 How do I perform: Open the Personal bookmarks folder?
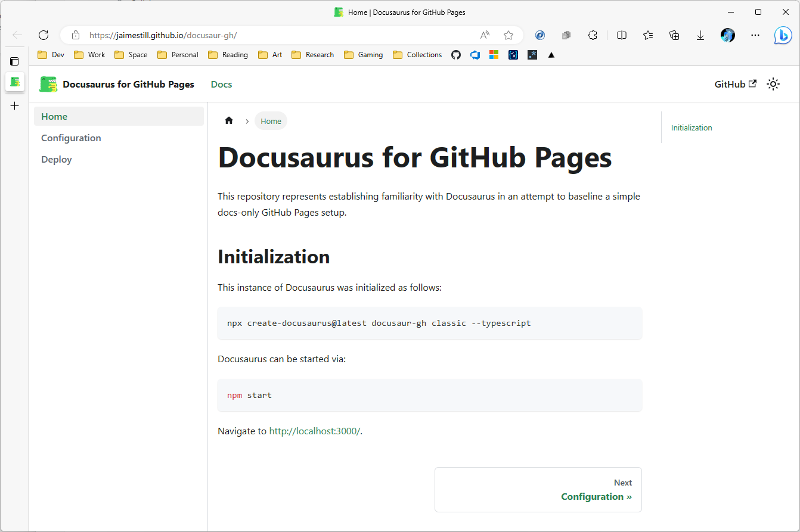coord(178,55)
